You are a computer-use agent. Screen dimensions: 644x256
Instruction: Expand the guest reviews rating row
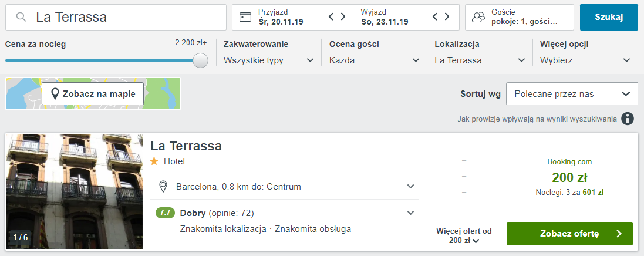click(x=410, y=213)
